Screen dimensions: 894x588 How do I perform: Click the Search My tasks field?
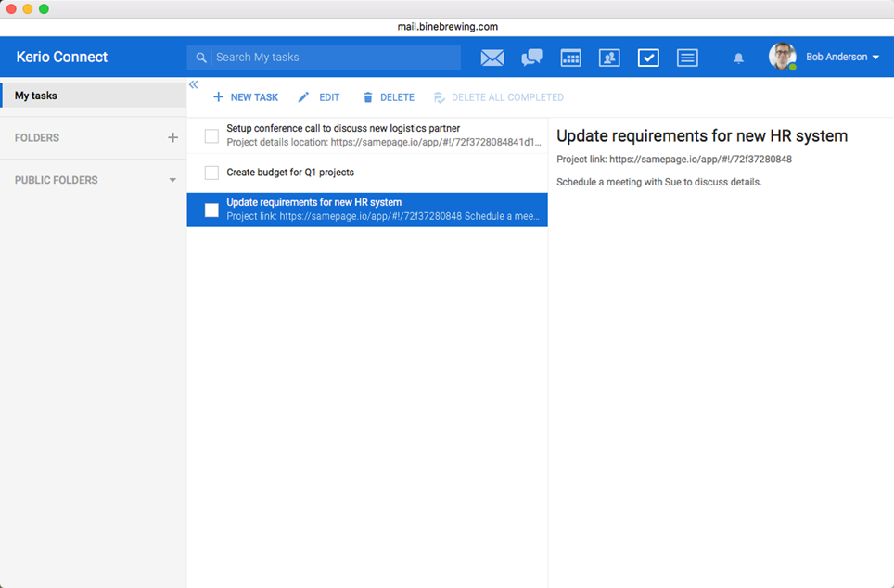(334, 58)
